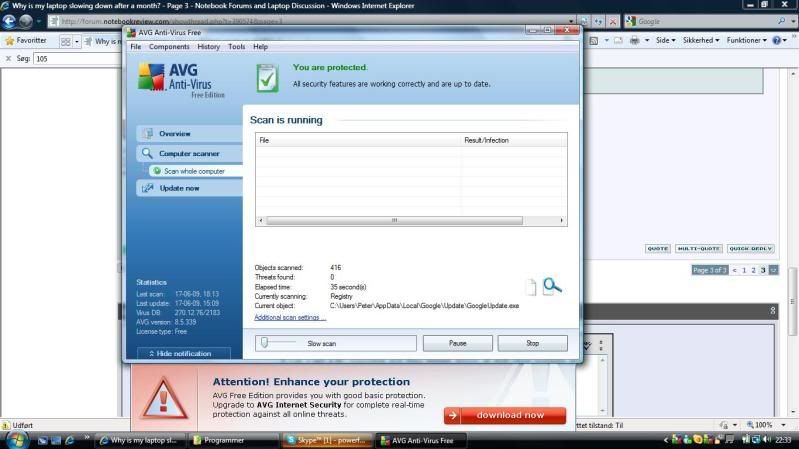The width and height of the screenshot is (799, 449).
Task: Select Scan whole computer item
Action: click(196, 171)
